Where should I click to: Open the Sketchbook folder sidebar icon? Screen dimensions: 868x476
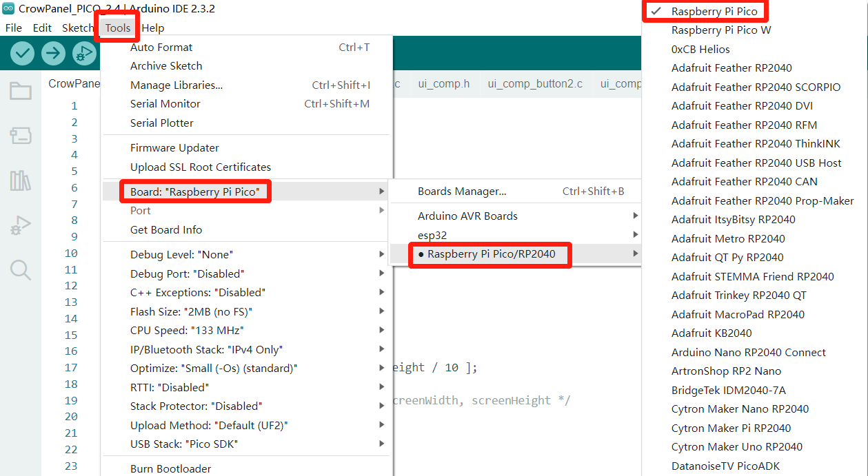pyautogui.click(x=21, y=90)
